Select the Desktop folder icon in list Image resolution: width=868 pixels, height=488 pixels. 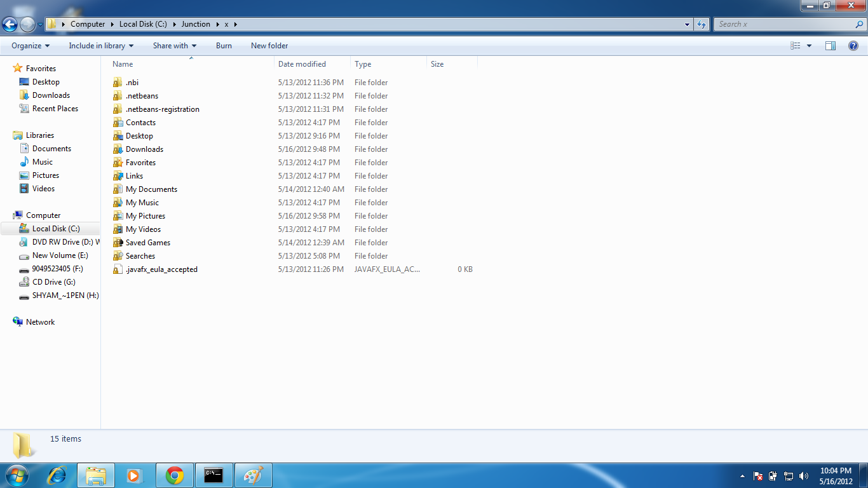point(118,136)
